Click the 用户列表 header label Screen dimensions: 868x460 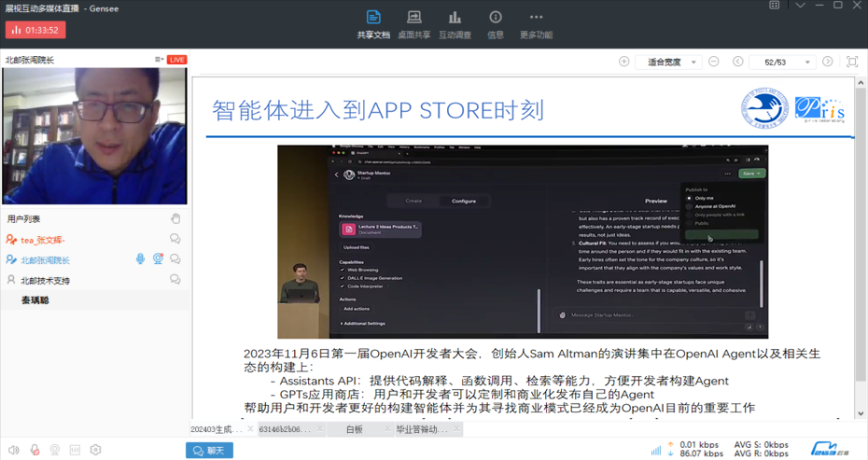click(24, 218)
